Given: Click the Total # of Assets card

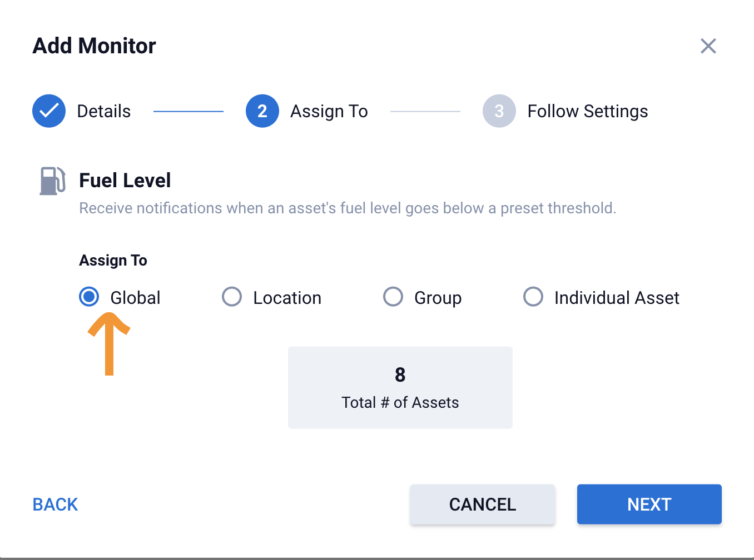Looking at the screenshot, I should click(x=400, y=387).
